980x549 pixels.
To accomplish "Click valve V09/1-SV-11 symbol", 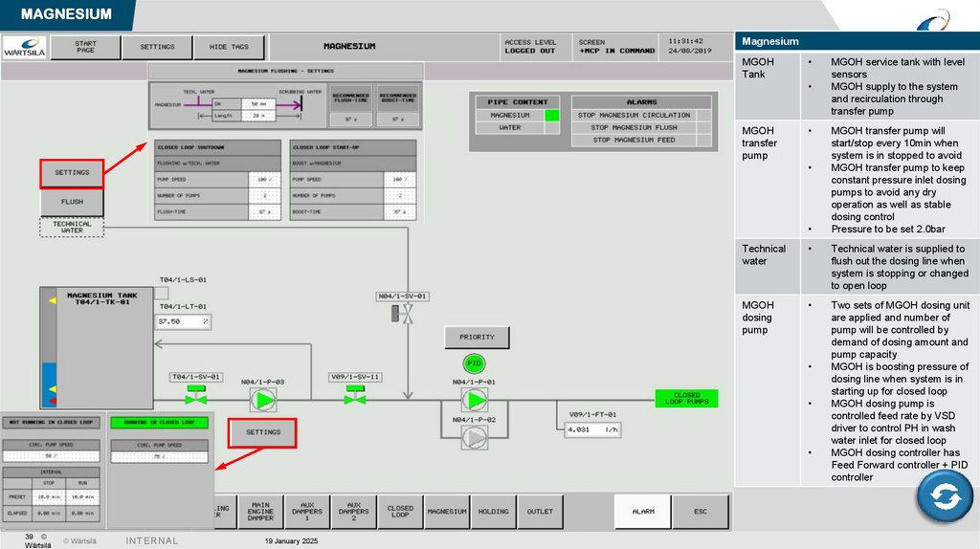I will click(355, 395).
